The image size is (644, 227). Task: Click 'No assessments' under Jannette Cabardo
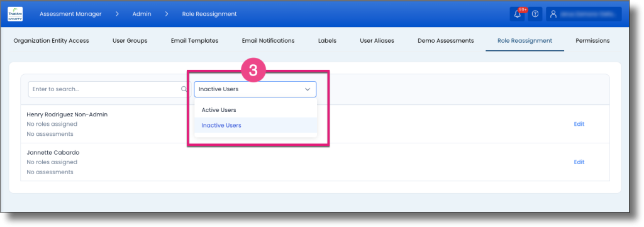[x=50, y=172]
